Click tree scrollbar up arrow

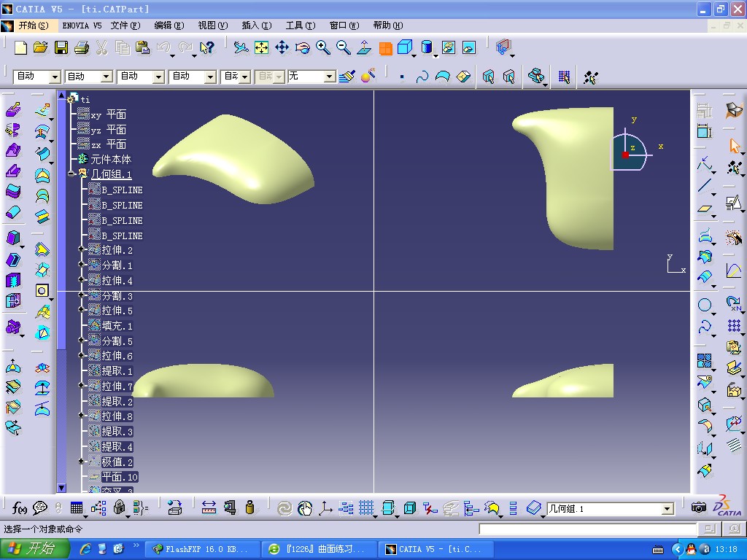coord(61,96)
